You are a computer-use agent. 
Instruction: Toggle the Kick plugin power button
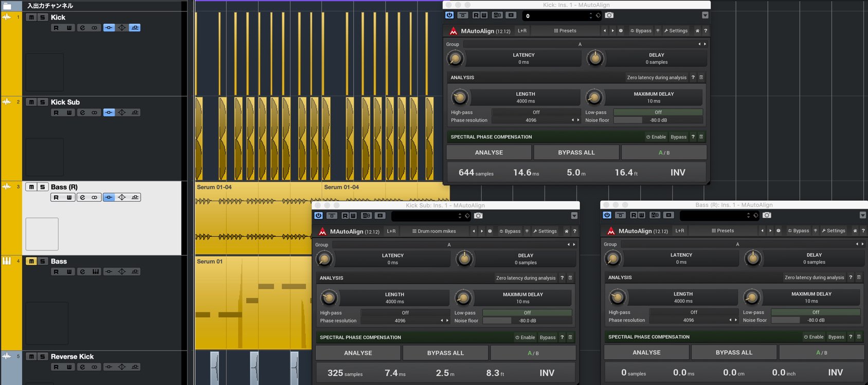pos(449,15)
